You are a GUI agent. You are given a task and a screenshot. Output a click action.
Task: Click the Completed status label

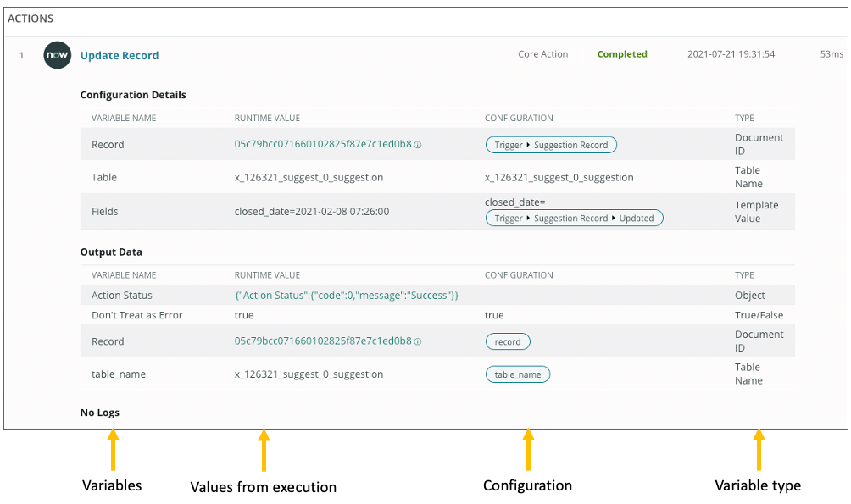[621, 53]
